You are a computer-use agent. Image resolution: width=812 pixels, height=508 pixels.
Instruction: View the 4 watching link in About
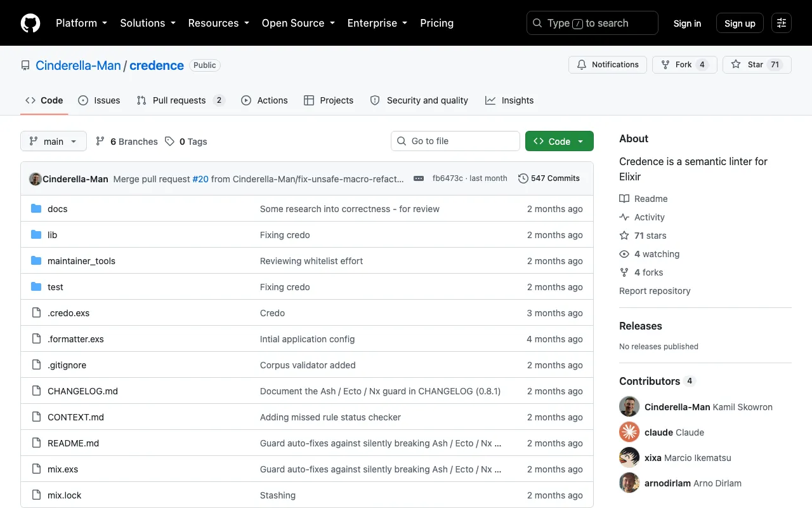(649, 254)
